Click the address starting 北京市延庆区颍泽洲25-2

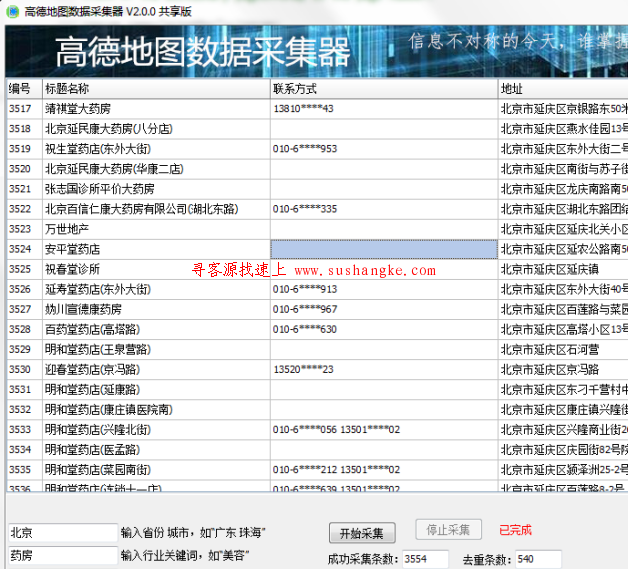[564, 470]
